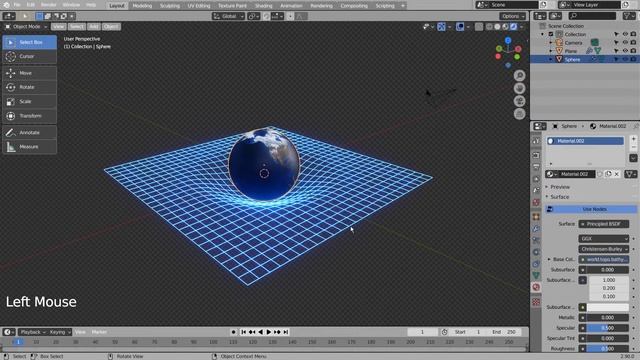Open the Texture properties tab
This screenshot has width=640, height=360.
click(536, 302)
